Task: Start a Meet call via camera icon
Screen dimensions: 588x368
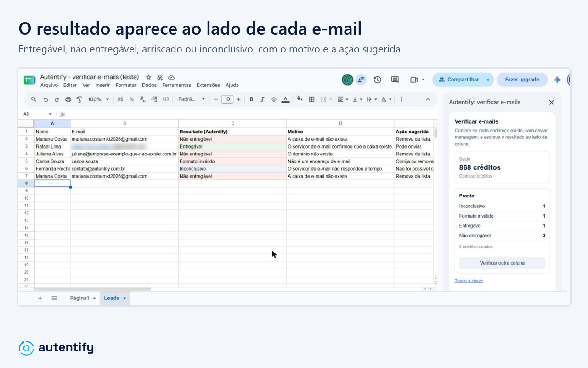Action: 413,80
